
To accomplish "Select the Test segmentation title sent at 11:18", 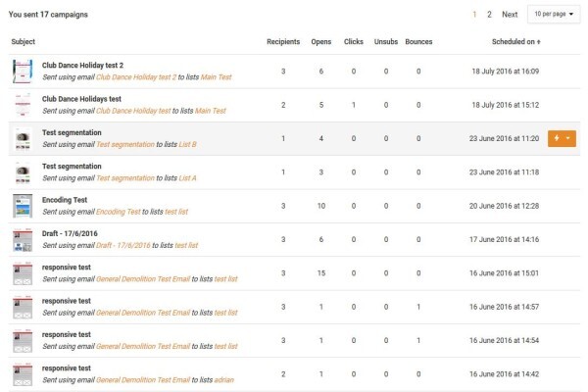I will click(x=72, y=167).
